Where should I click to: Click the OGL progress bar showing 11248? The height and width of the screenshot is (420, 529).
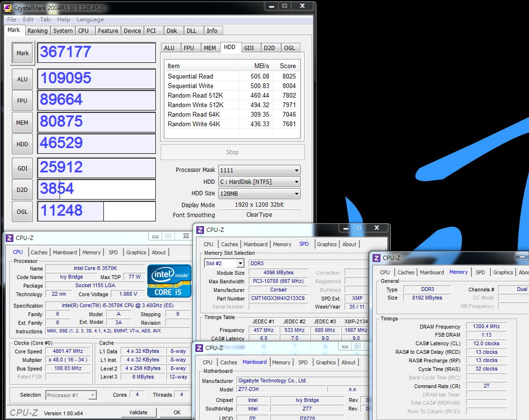point(96,211)
